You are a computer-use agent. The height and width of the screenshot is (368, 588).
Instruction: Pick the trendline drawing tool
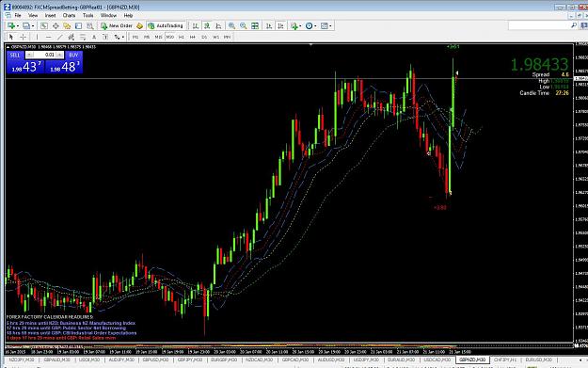pyautogui.click(x=59, y=37)
